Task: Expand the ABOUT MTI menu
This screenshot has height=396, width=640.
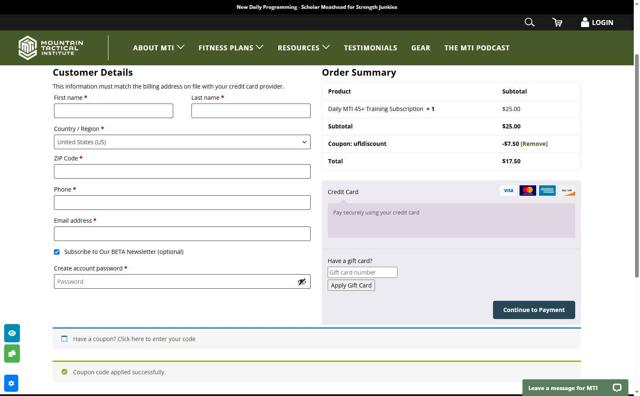Action: [158, 48]
